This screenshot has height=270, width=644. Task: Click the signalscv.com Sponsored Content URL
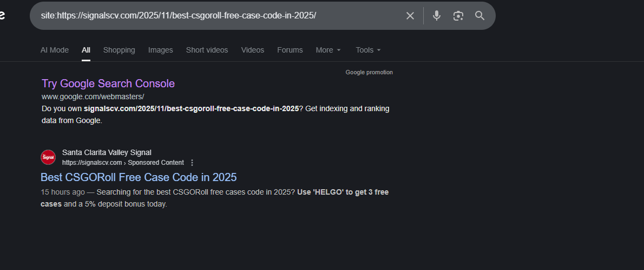123,163
